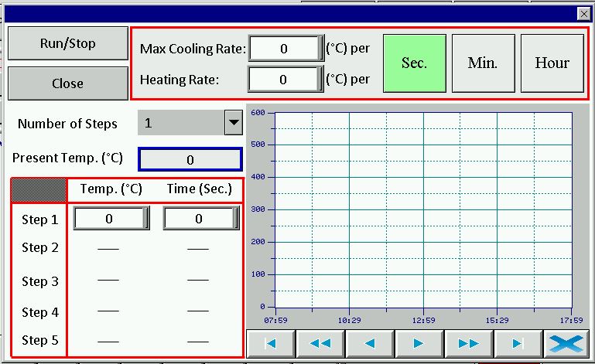595x364 pixels.
Task: Open the Number of Steps dropdown arrow
Action: [234, 122]
